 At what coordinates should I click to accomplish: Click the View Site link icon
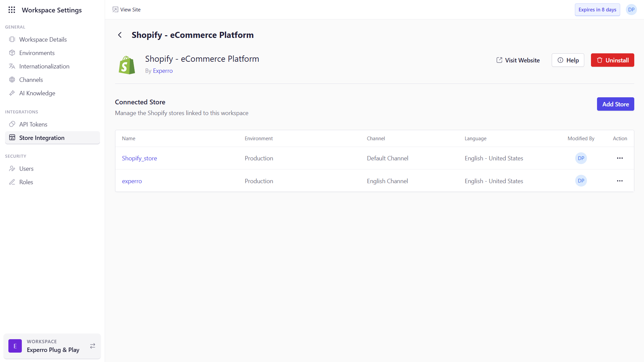[115, 10]
